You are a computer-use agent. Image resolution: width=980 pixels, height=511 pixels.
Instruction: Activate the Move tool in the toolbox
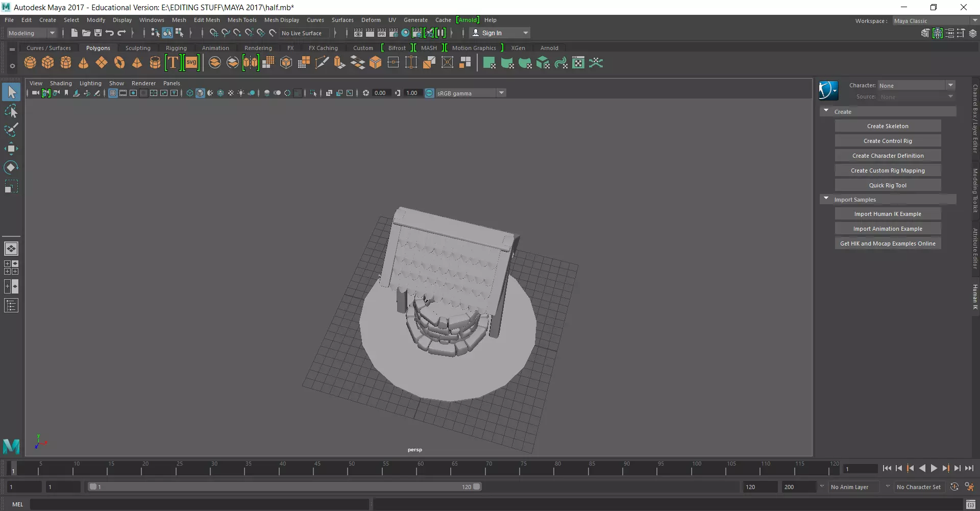click(x=11, y=149)
